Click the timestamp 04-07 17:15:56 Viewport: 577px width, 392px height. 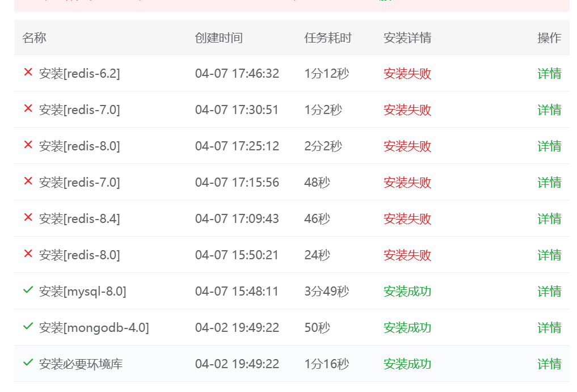point(237,182)
